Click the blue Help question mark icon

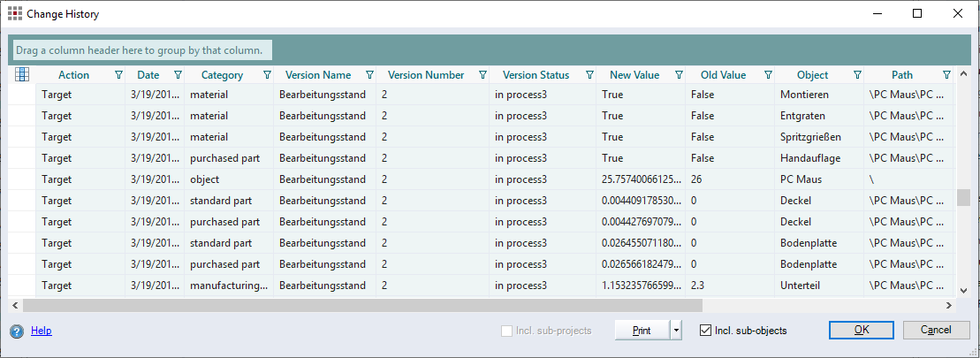[x=17, y=331]
